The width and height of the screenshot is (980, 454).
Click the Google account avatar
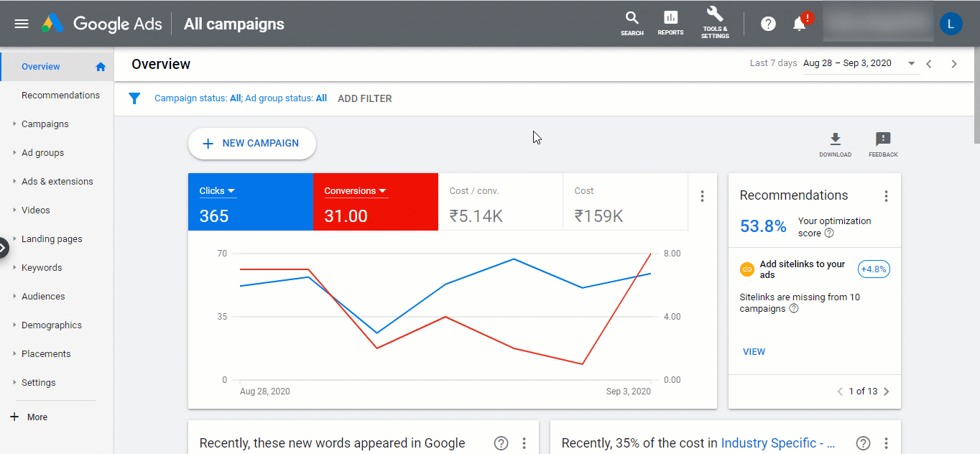[x=951, y=23]
